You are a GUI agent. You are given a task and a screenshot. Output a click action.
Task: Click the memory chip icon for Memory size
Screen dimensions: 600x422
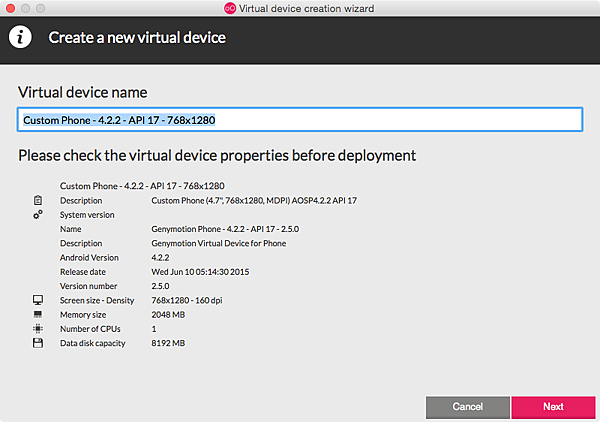click(38, 314)
